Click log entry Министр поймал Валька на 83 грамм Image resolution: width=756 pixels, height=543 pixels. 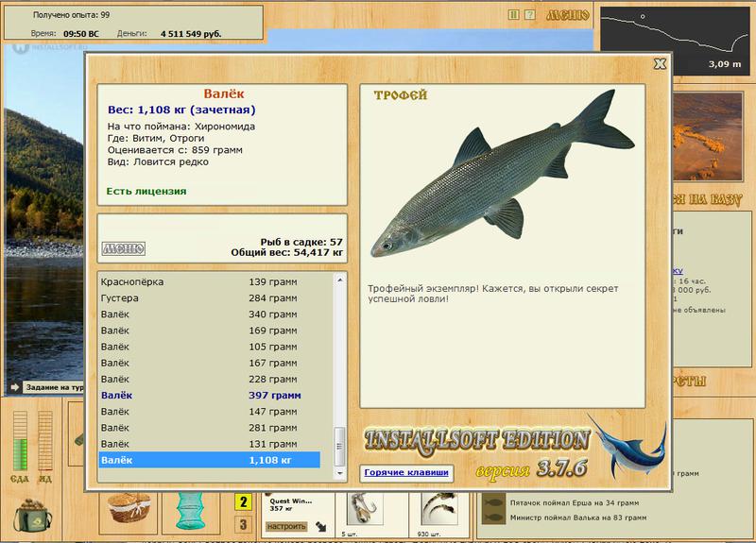[x=578, y=518]
